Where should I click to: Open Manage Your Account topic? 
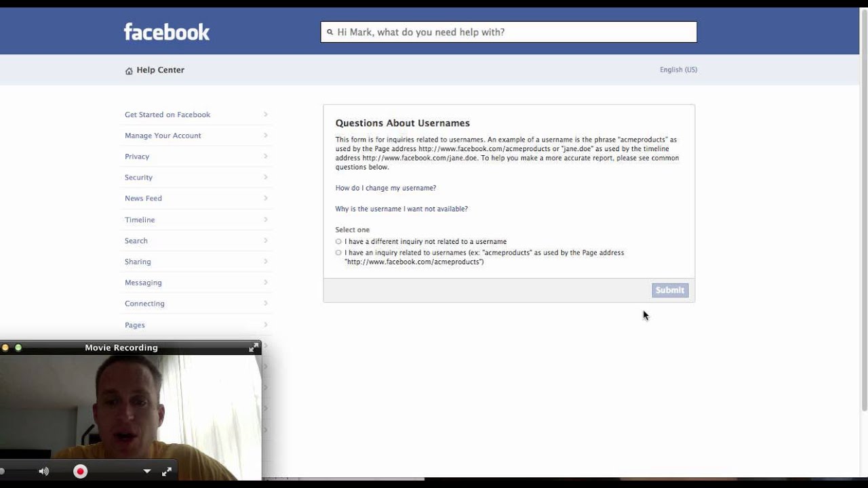(x=163, y=136)
